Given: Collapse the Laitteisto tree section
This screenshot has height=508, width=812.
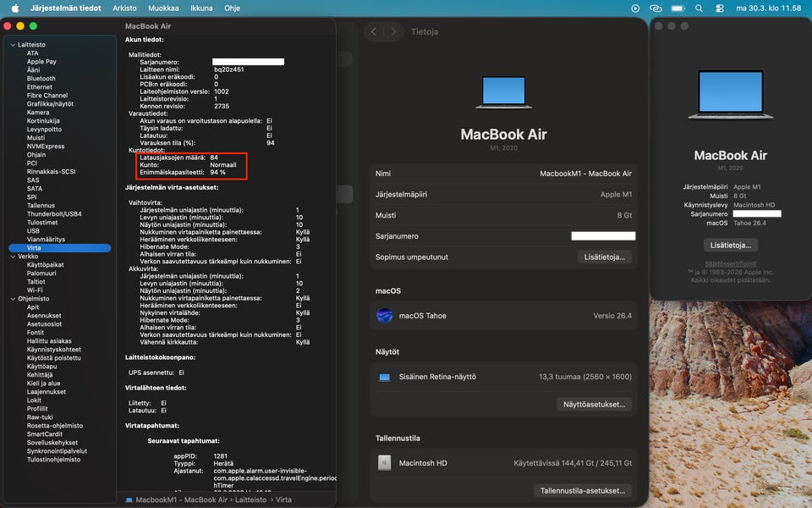Looking at the screenshot, I should 13,45.
